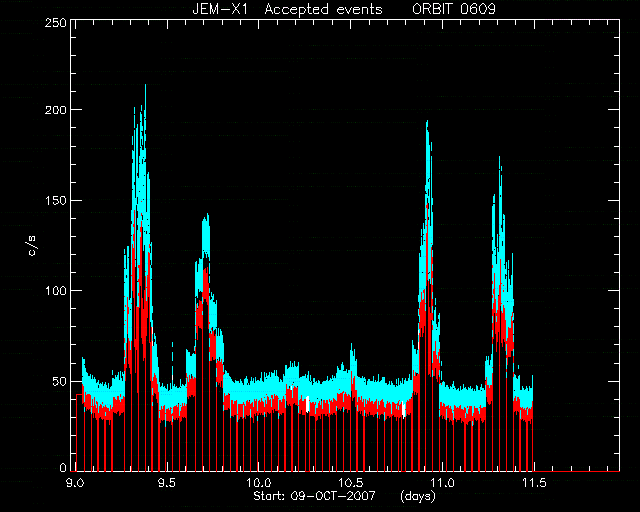
Task: Click the 250 y-axis tick label
Action: tap(56, 23)
